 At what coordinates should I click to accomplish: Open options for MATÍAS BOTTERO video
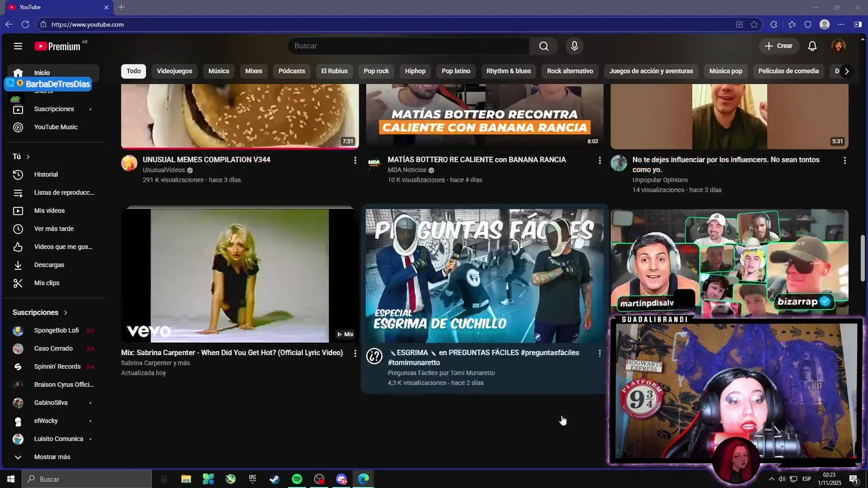click(x=599, y=161)
